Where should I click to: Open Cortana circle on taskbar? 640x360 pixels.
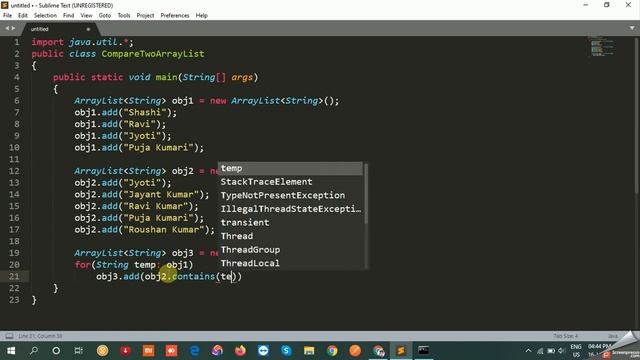point(56,351)
